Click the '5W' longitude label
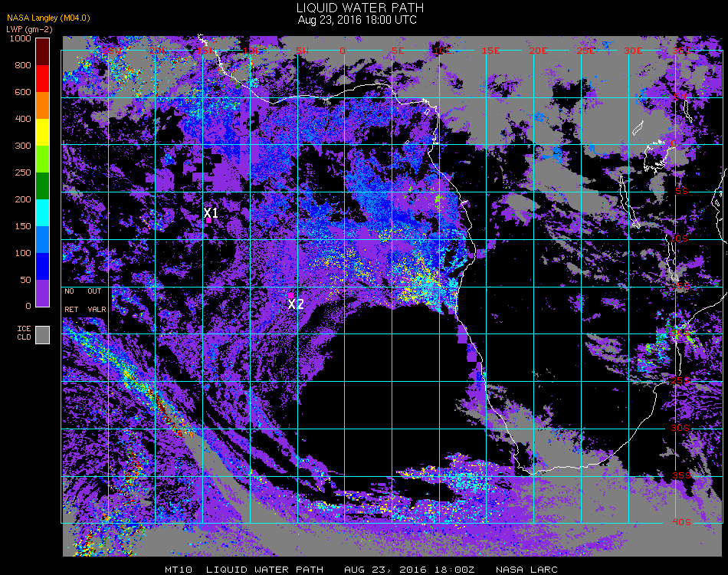The height and width of the screenshot is (575, 728). tap(302, 51)
